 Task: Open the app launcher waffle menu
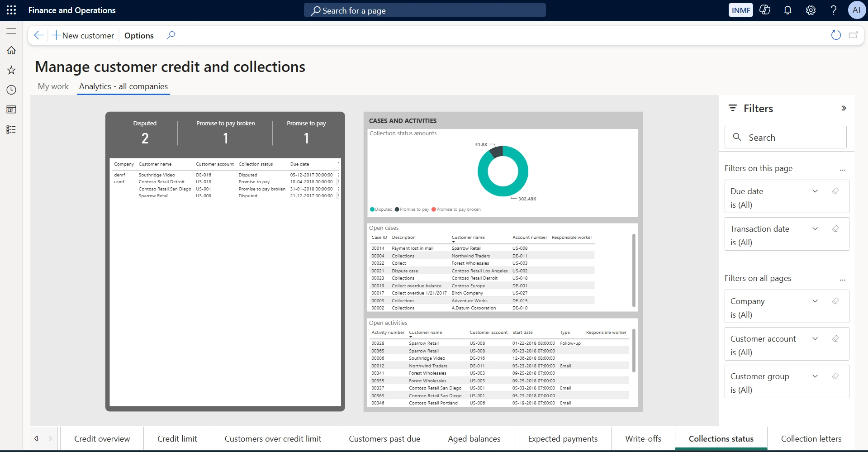point(11,10)
